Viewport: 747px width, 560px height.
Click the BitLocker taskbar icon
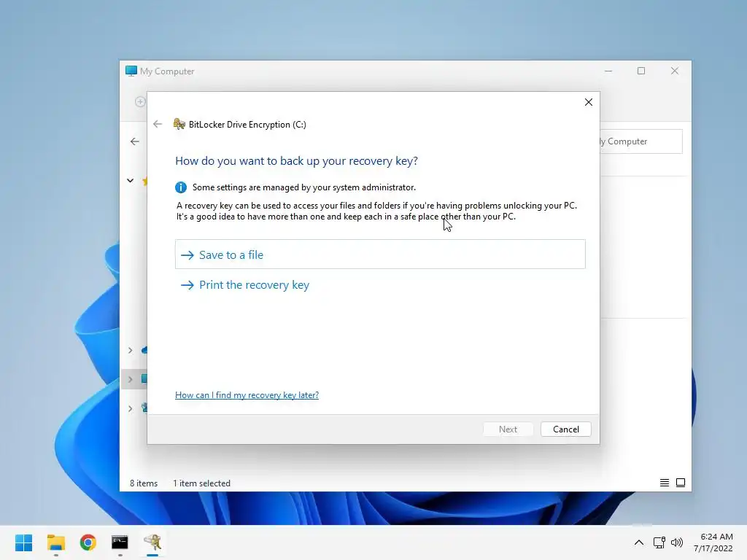[152, 542]
